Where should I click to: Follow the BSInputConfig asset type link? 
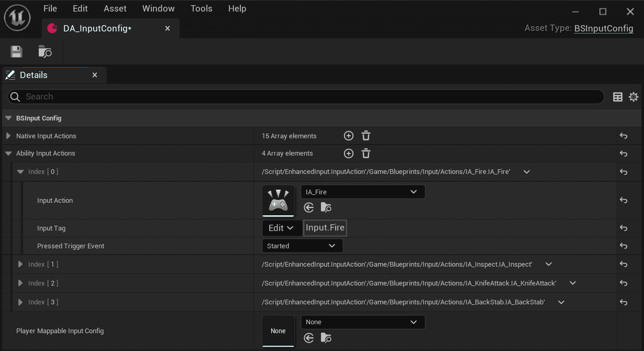(604, 28)
